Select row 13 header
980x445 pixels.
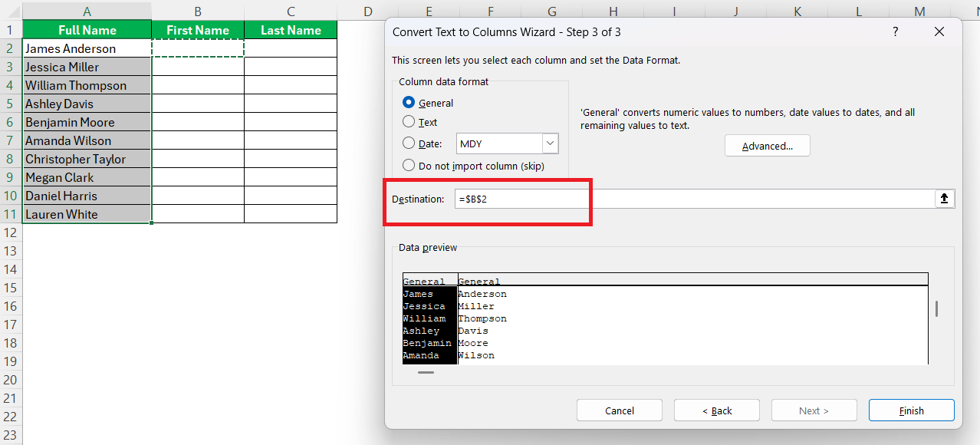tap(11, 251)
